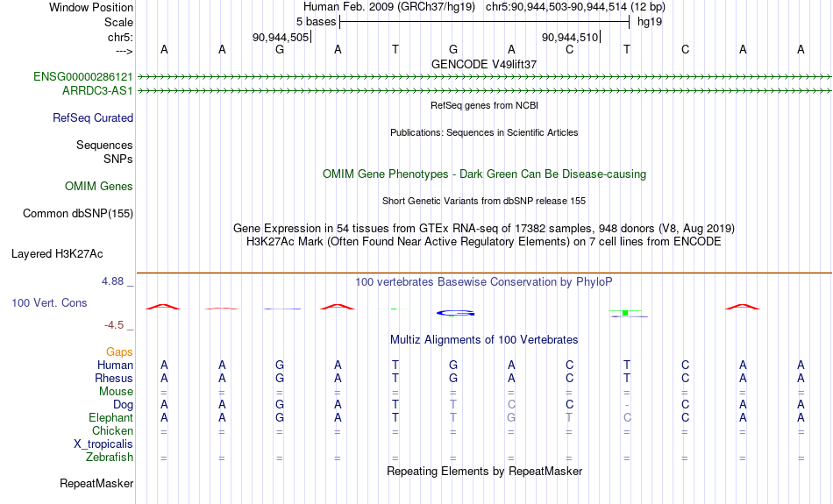Select the OMIM Genes track label
Image resolution: width=833 pixels, height=504 pixels.
pos(99,187)
